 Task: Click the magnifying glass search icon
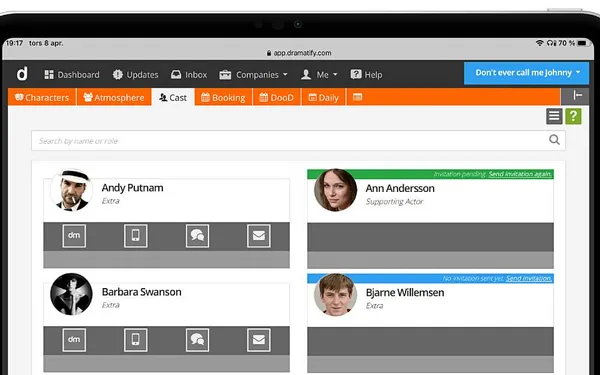click(x=554, y=140)
